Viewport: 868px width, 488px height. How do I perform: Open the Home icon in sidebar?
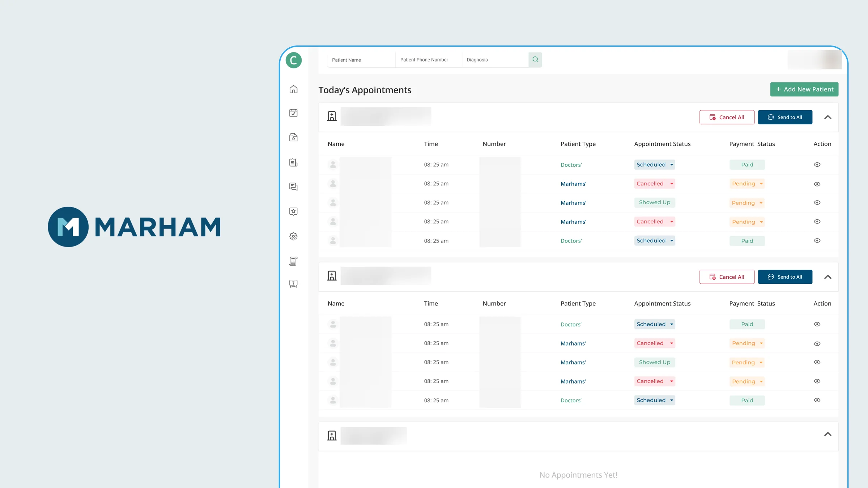293,89
